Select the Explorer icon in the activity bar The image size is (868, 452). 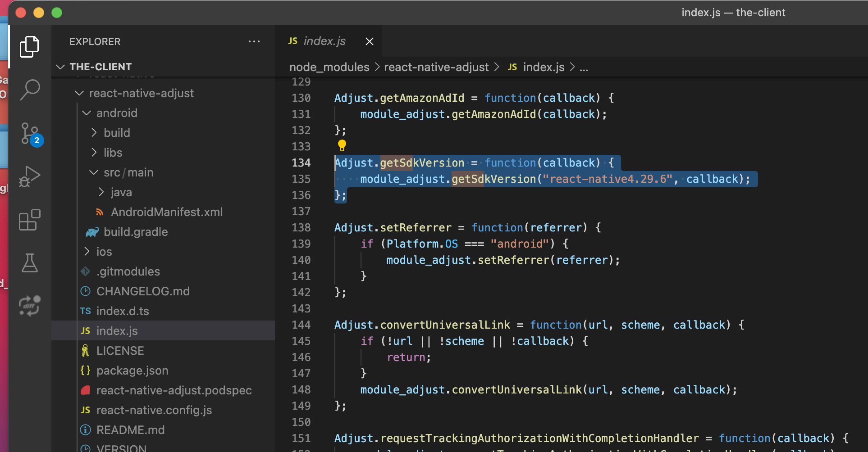(x=29, y=46)
